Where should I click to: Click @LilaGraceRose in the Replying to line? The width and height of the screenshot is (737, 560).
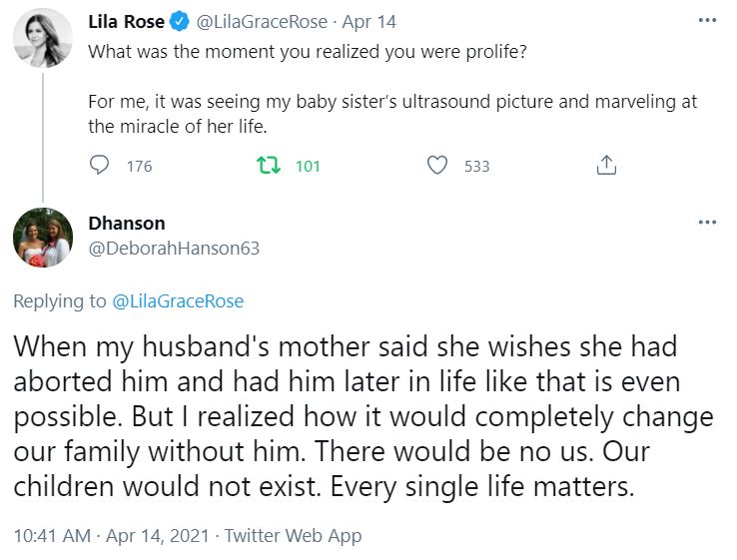click(x=177, y=300)
